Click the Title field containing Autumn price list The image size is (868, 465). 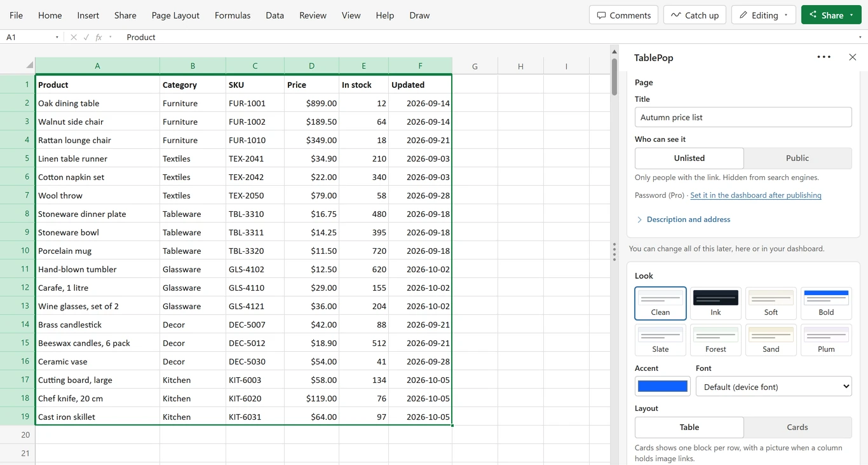743,117
